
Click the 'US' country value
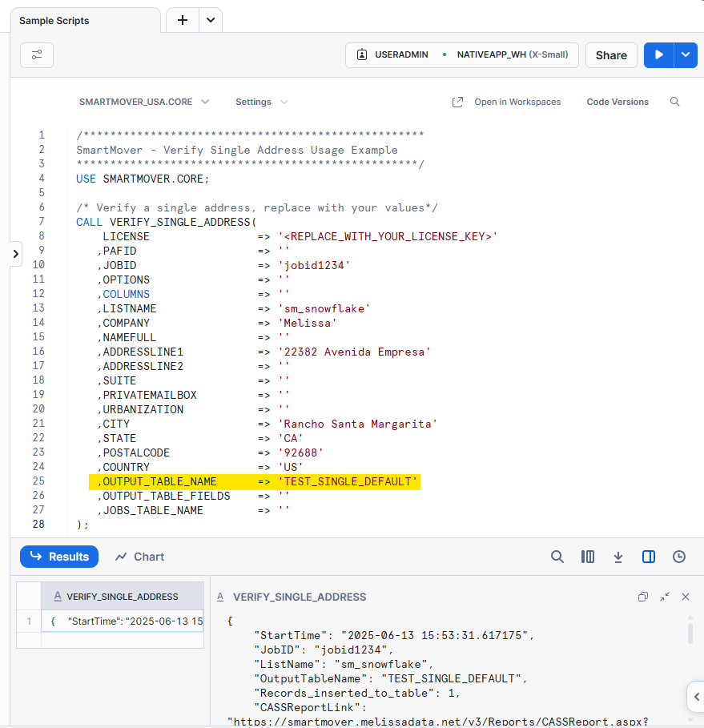coord(291,467)
